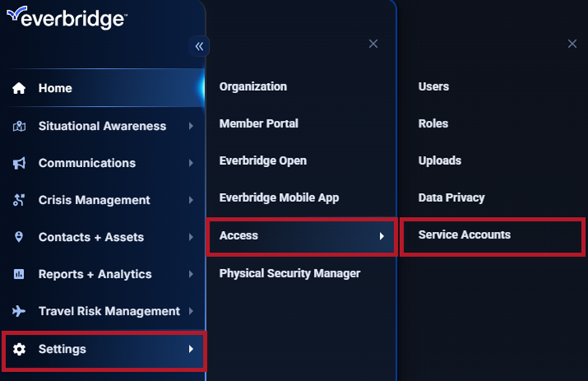This screenshot has height=381, width=588.
Task: Click the Reports + Analytics chart icon
Action: 19,274
